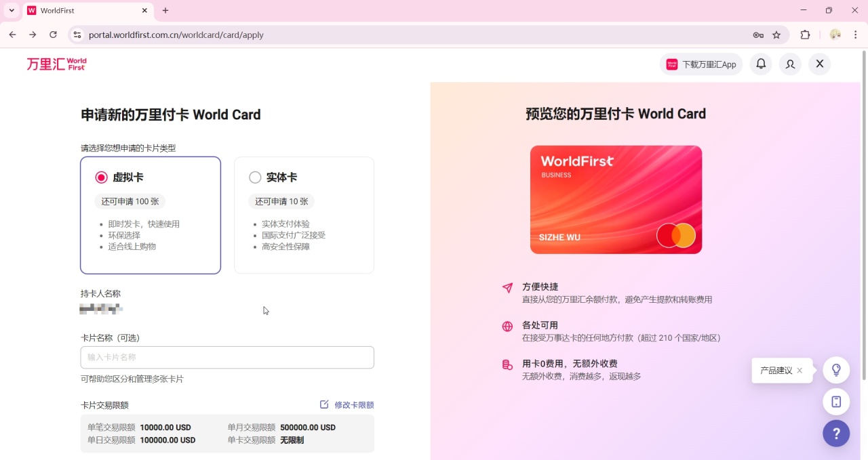This screenshot has width=868, height=460.
Task: Click the WorldFirst 万里汇 logo
Action: pos(57,64)
